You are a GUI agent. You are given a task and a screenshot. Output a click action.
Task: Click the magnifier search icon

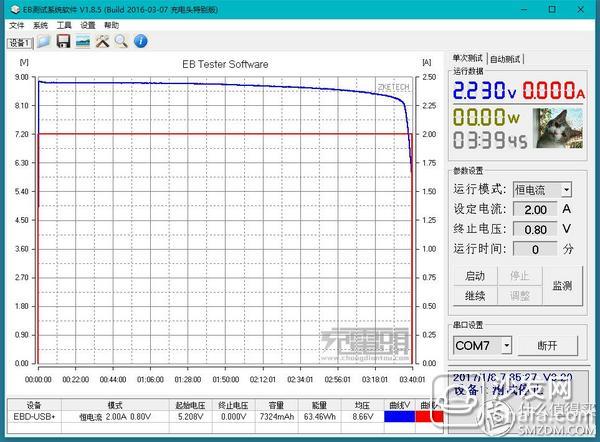coord(121,41)
